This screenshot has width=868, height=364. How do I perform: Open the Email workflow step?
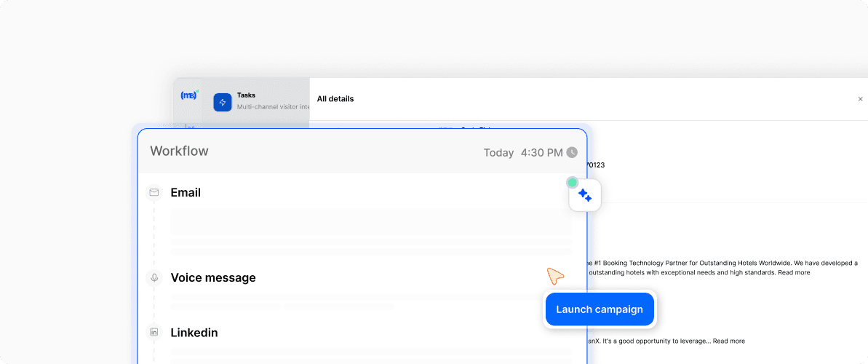(x=186, y=193)
